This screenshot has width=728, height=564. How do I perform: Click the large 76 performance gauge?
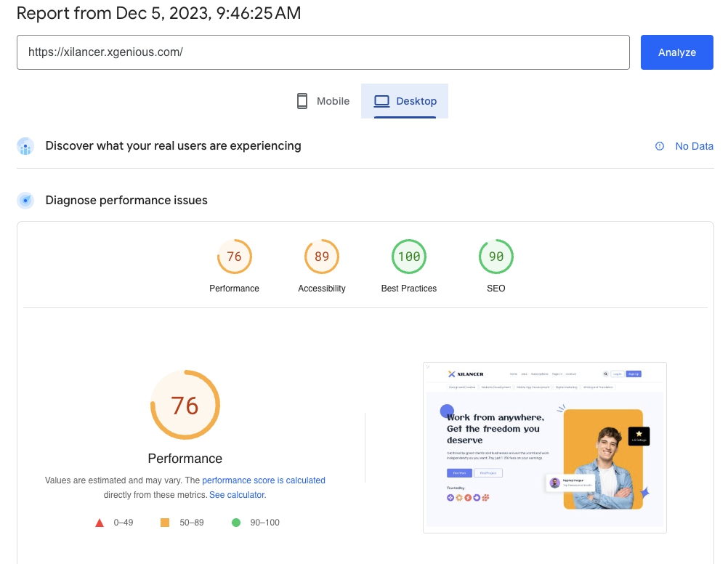pyautogui.click(x=185, y=405)
